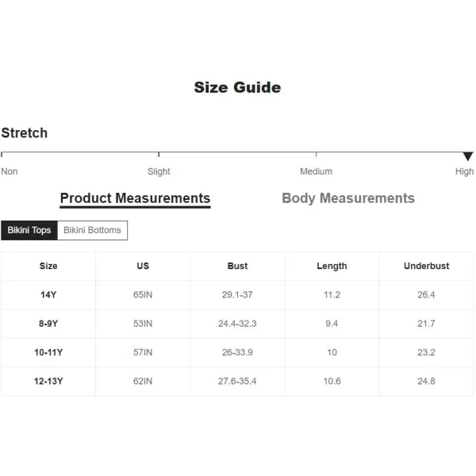Open the Bikini Bottoms size table

pyautogui.click(x=92, y=230)
